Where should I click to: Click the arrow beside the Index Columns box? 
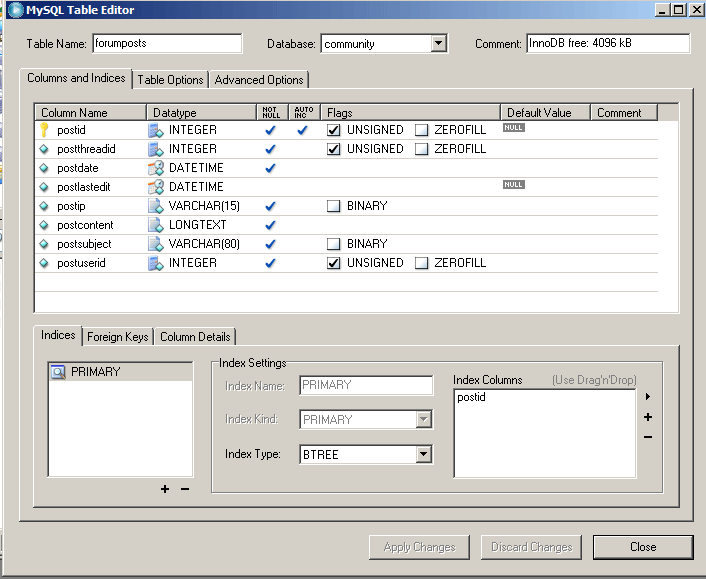coord(648,397)
